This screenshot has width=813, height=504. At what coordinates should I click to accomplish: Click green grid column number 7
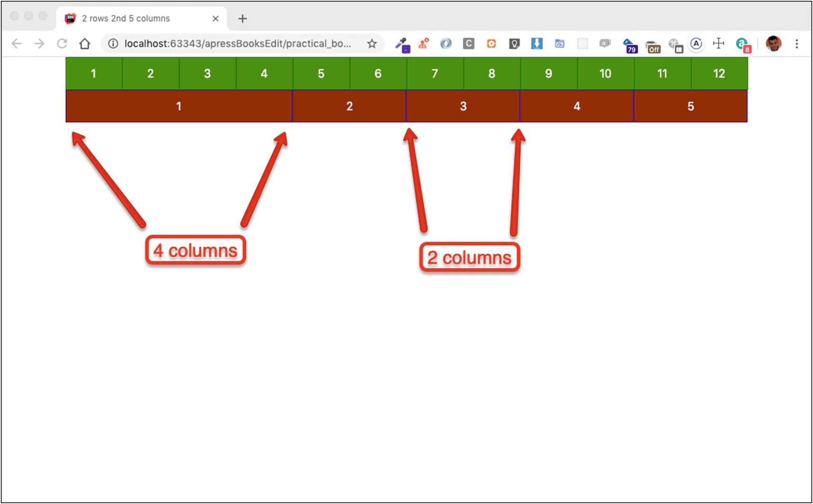tap(434, 73)
